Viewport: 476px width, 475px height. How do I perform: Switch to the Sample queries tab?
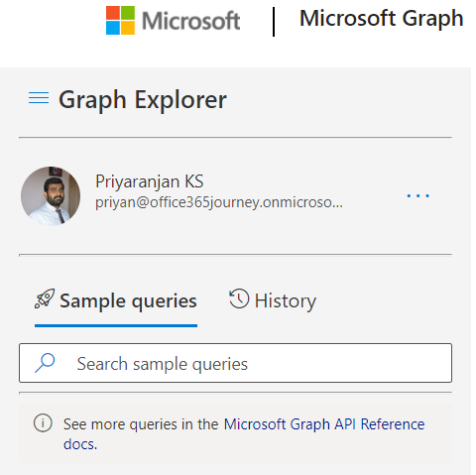[116, 300]
